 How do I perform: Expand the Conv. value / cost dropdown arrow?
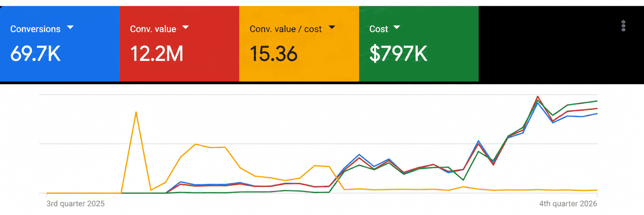332,27
